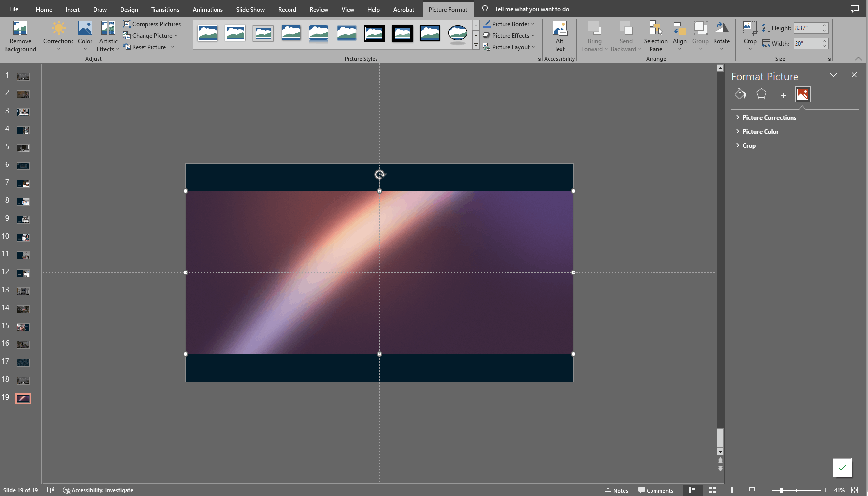Open the Selection Pane

pos(655,36)
